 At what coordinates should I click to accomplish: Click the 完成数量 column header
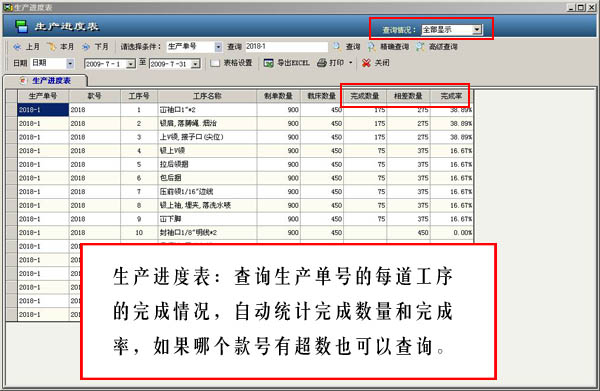pyautogui.click(x=365, y=96)
